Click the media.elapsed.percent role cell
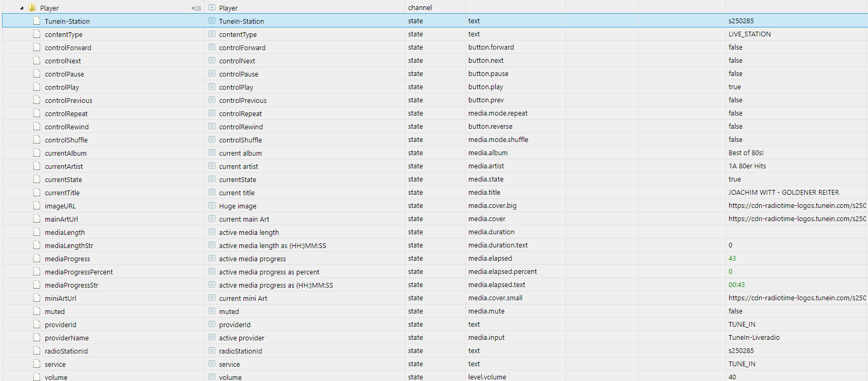Image resolution: width=868 pixels, height=381 pixels. pyautogui.click(x=502, y=272)
